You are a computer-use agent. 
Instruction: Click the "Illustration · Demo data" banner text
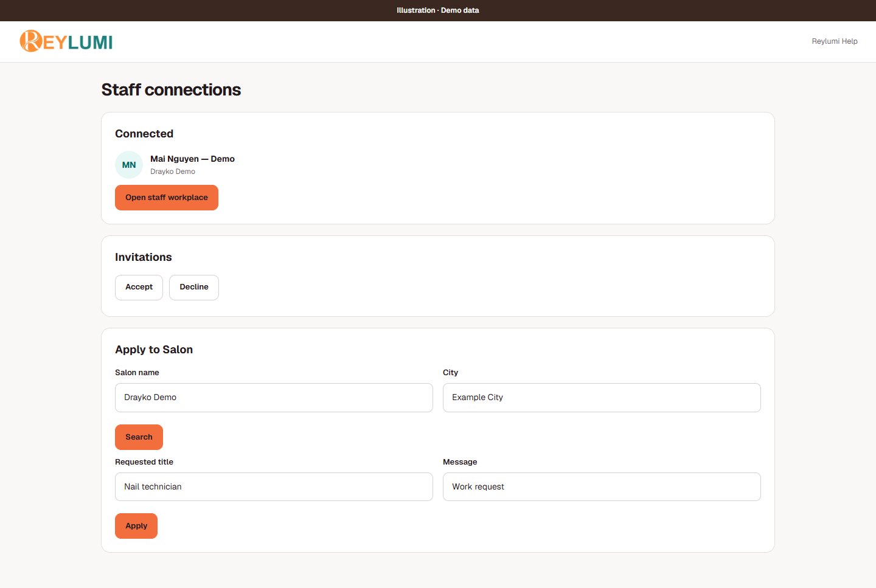coord(438,10)
